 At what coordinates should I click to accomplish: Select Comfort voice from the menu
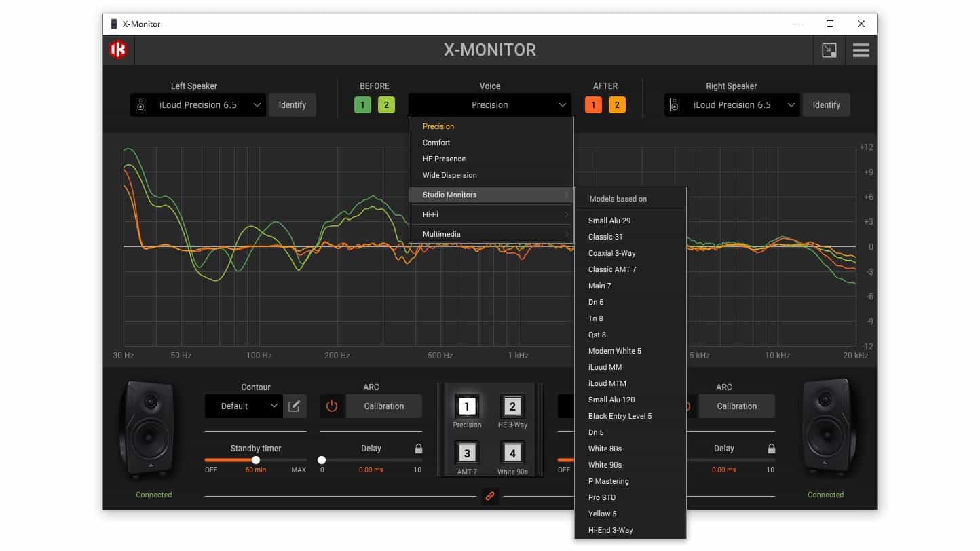point(436,142)
